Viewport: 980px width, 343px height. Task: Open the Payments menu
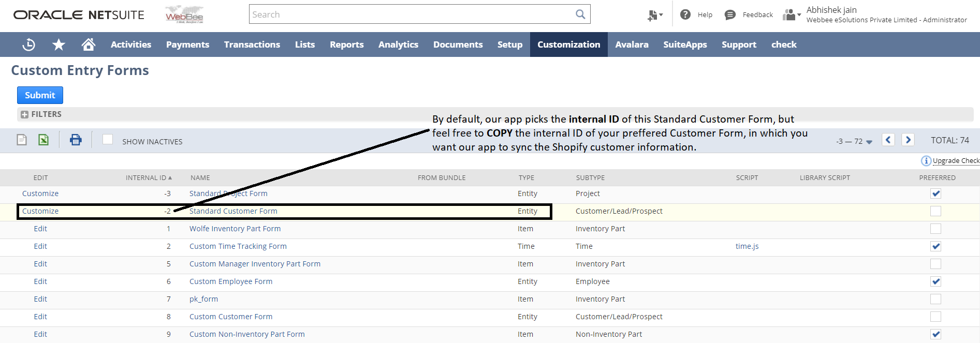point(187,44)
